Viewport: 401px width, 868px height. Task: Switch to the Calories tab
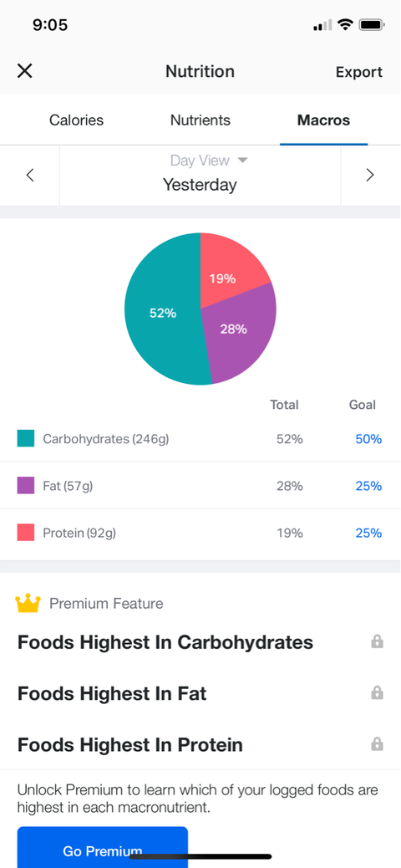click(x=76, y=120)
